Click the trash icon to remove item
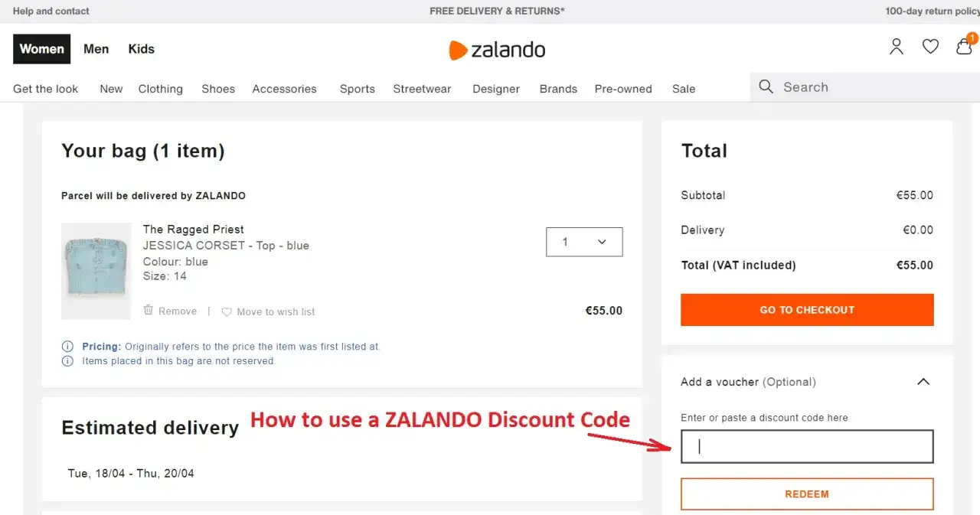This screenshot has height=515, width=980. point(149,311)
